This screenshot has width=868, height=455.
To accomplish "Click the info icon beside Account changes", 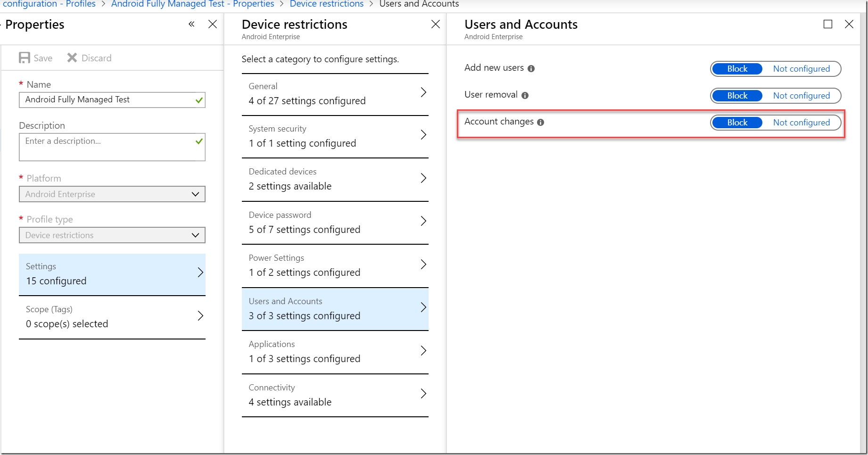I will pyautogui.click(x=541, y=122).
